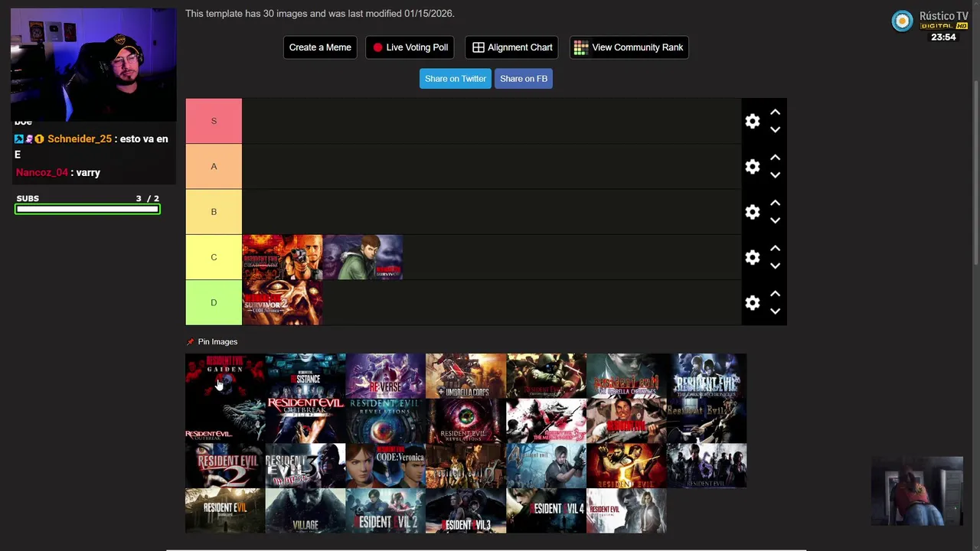Select The Mercenaries 3D image
This screenshot has width=980, height=551.
[x=546, y=421]
